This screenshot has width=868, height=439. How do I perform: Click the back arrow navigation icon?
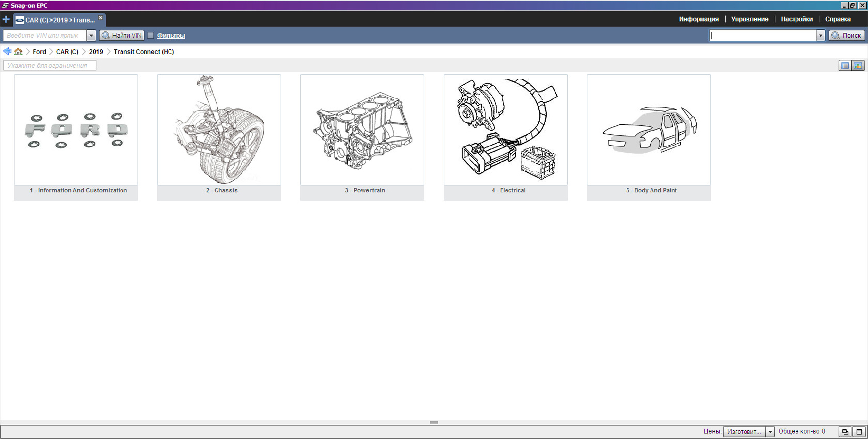tap(7, 51)
